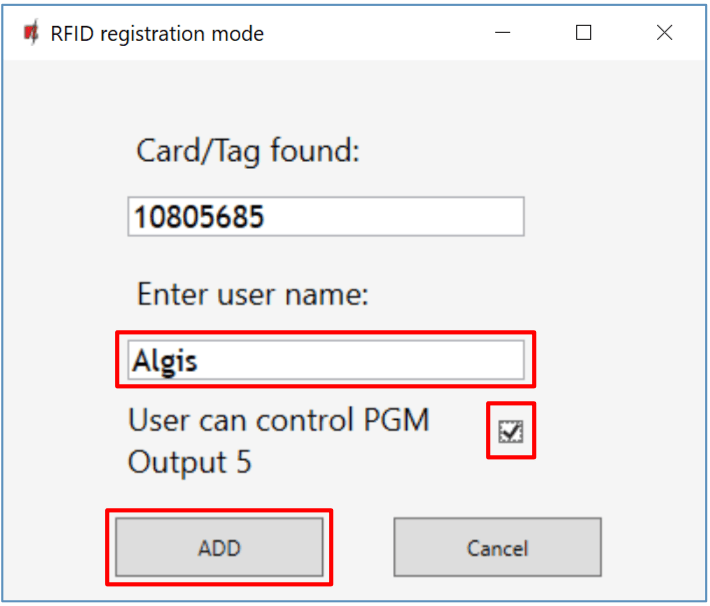Focus the Card/Tag found number field
The width and height of the screenshot is (710, 606).
pos(325,217)
